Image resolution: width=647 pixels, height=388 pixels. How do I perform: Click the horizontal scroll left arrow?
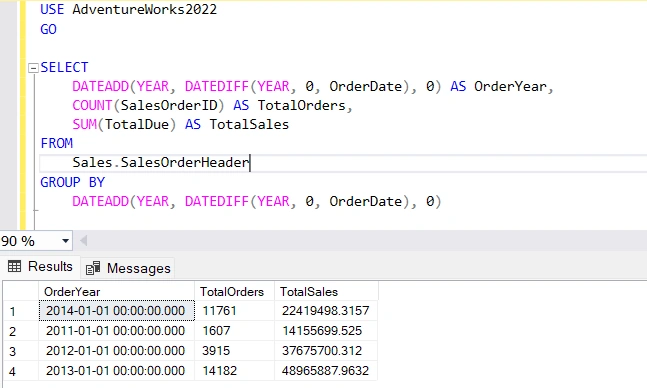click(x=83, y=241)
